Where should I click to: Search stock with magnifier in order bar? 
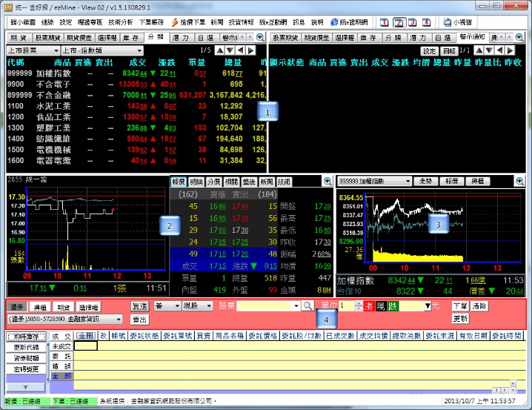[307, 305]
